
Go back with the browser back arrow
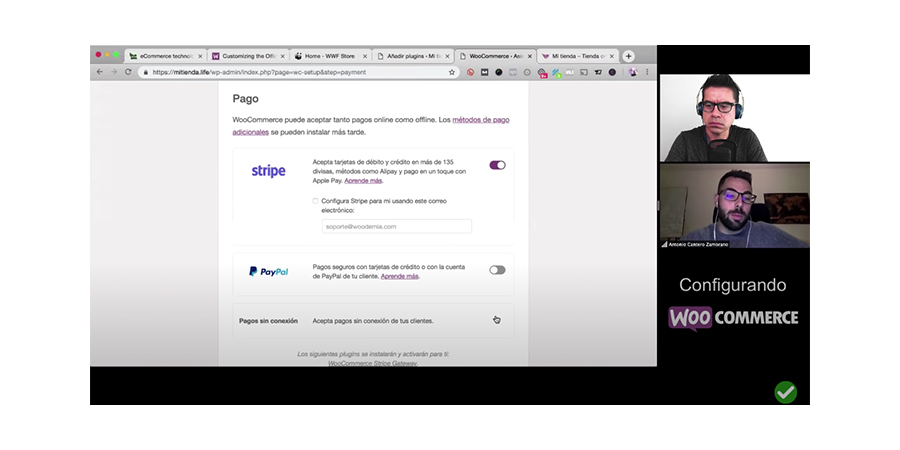tap(100, 72)
